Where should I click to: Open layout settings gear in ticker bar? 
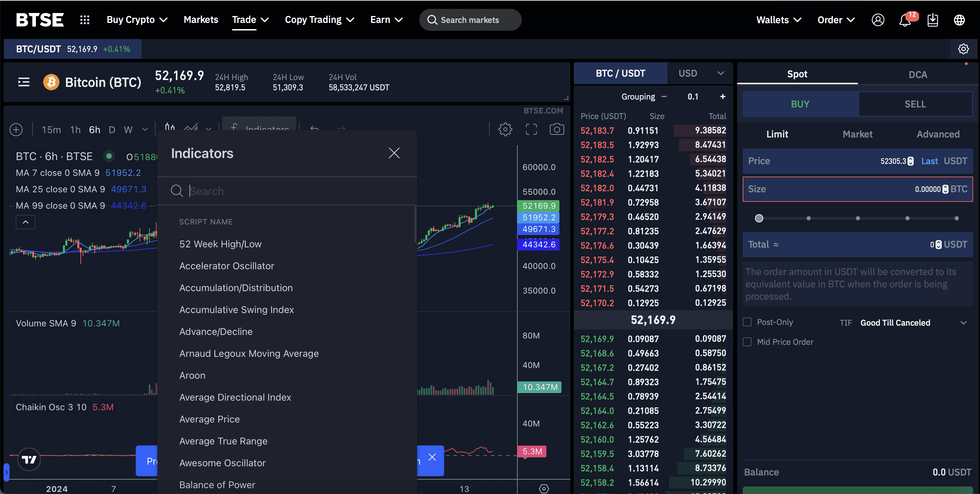click(963, 49)
